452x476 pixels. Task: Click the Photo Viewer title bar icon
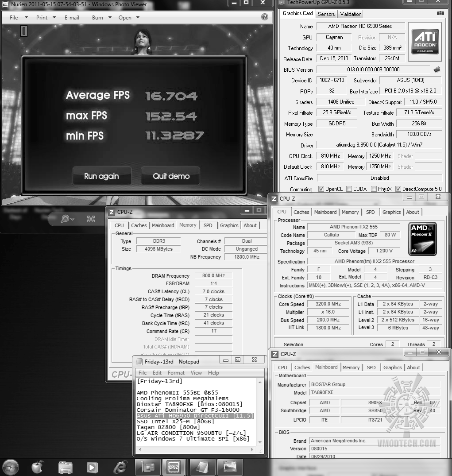point(5,4)
